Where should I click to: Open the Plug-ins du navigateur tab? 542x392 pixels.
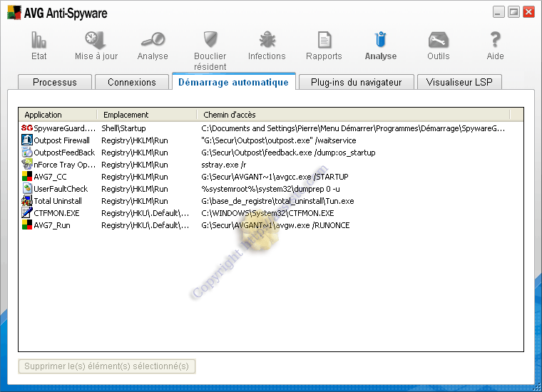(356, 82)
